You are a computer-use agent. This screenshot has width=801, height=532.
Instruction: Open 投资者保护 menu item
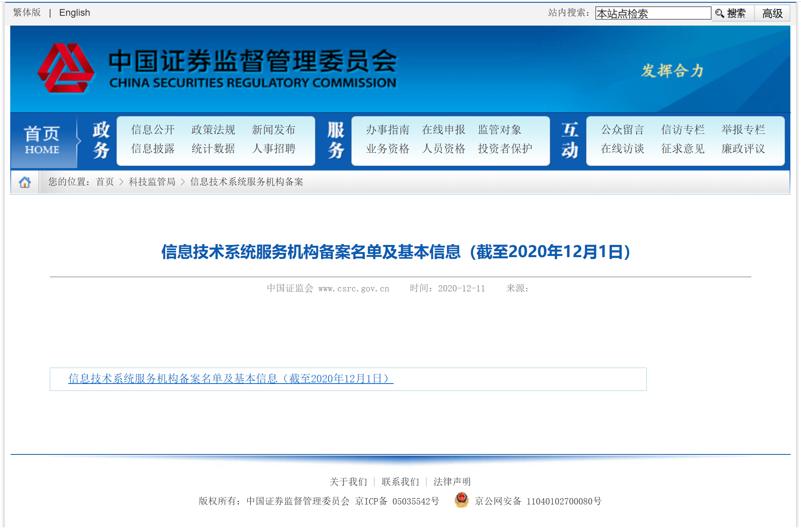505,148
